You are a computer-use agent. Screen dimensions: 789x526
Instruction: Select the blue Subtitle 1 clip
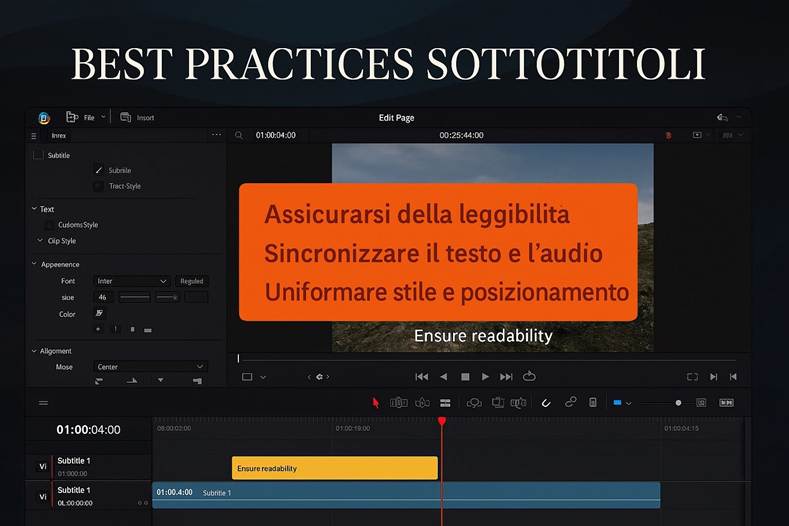click(406, 495)
